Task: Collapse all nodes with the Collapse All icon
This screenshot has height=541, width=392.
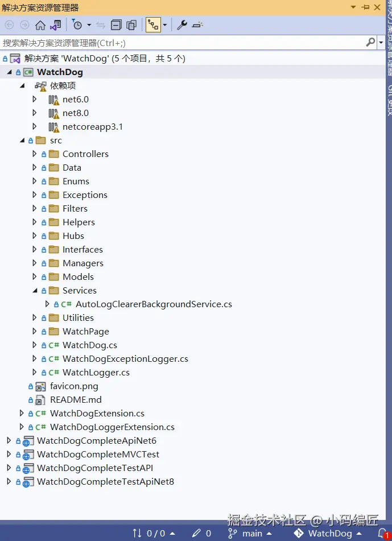Action: coord(116,25)
